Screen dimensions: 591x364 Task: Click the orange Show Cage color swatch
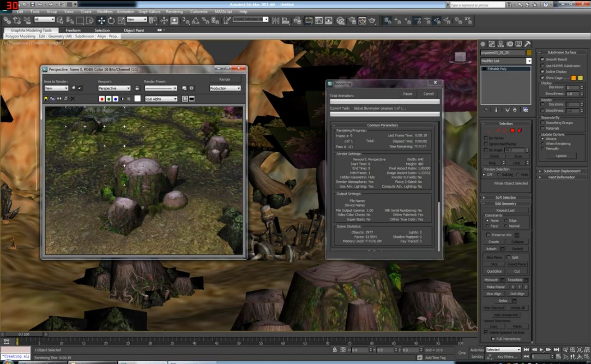point(573,78)
